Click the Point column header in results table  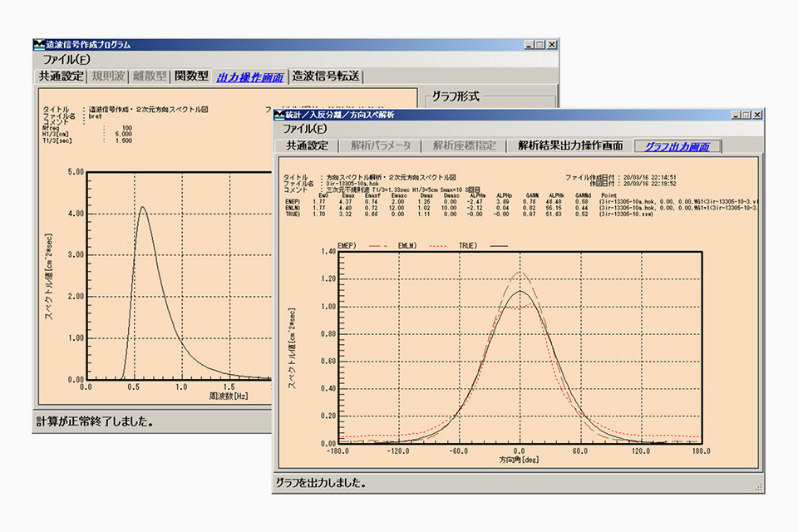point(608,195)
